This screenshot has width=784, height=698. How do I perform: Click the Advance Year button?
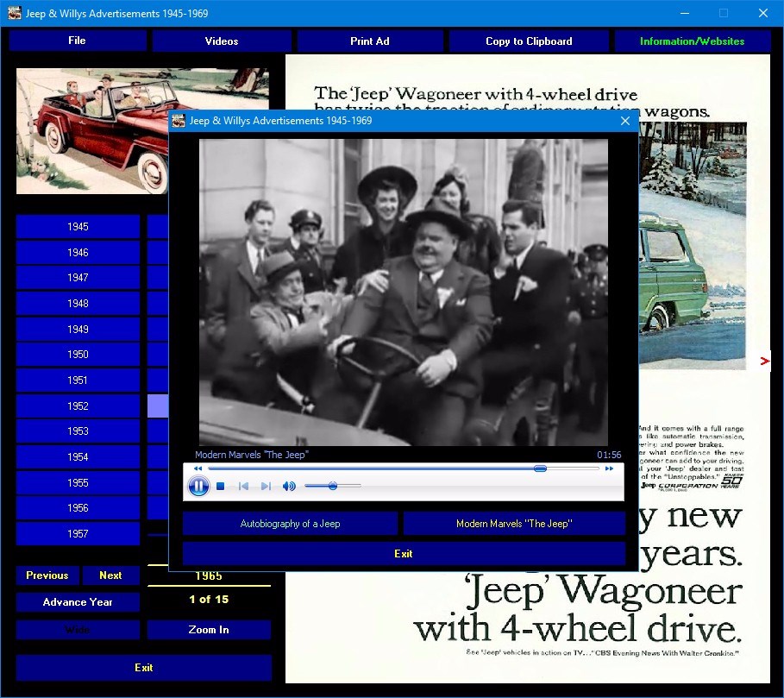(x=78, y=602)
